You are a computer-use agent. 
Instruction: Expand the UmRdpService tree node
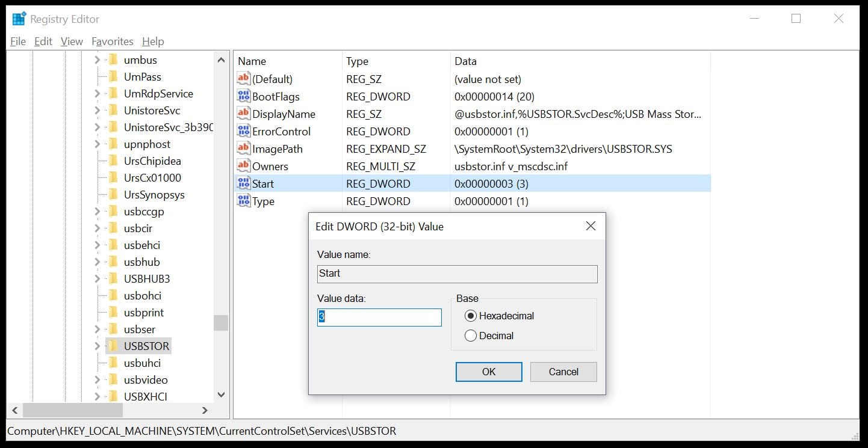tap(98, 93)
